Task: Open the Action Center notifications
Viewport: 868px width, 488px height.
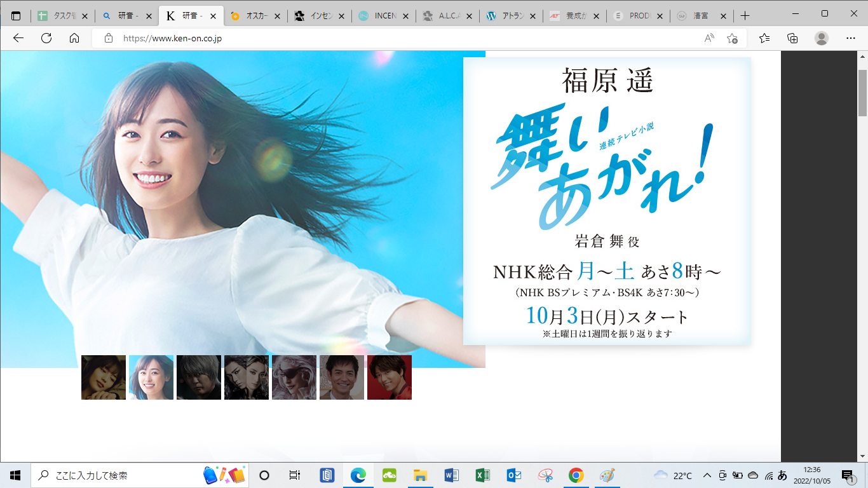Action: pyautogui.click(x=848, y=475)
